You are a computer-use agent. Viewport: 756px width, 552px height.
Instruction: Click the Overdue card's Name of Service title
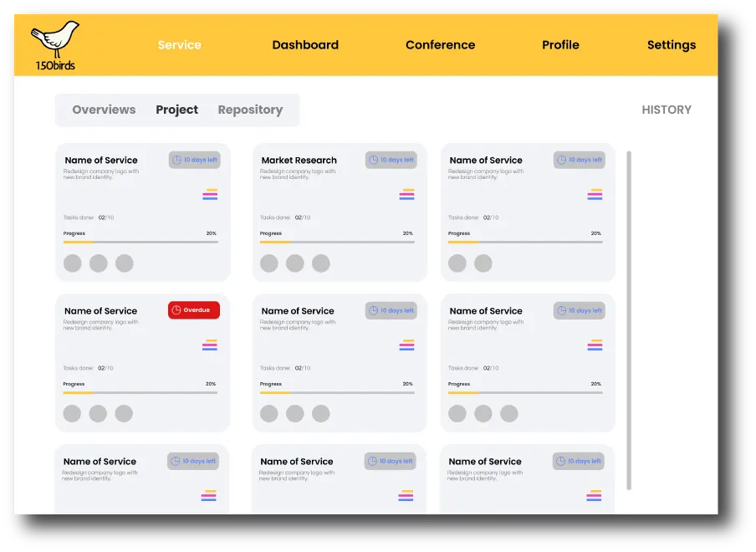[x=100, y=311]
